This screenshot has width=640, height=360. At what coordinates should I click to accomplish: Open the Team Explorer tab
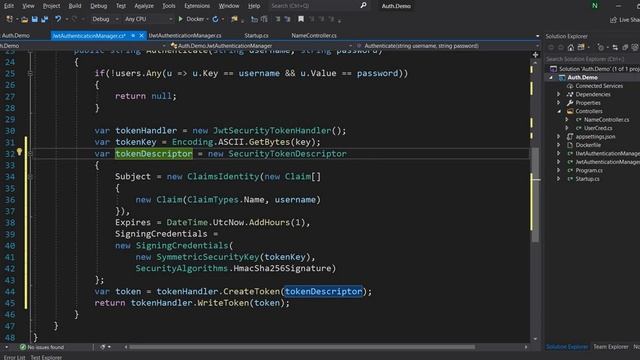[611, 347]
